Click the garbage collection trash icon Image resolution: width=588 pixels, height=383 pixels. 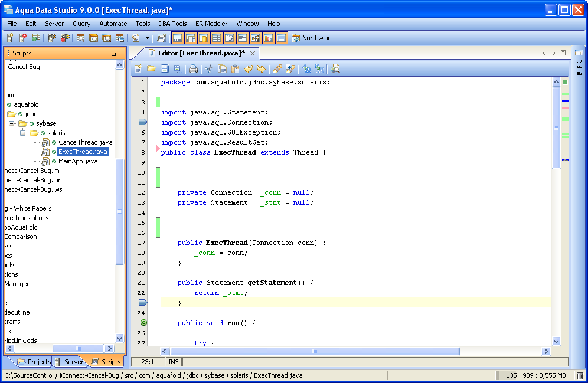(x=580, y=375)
